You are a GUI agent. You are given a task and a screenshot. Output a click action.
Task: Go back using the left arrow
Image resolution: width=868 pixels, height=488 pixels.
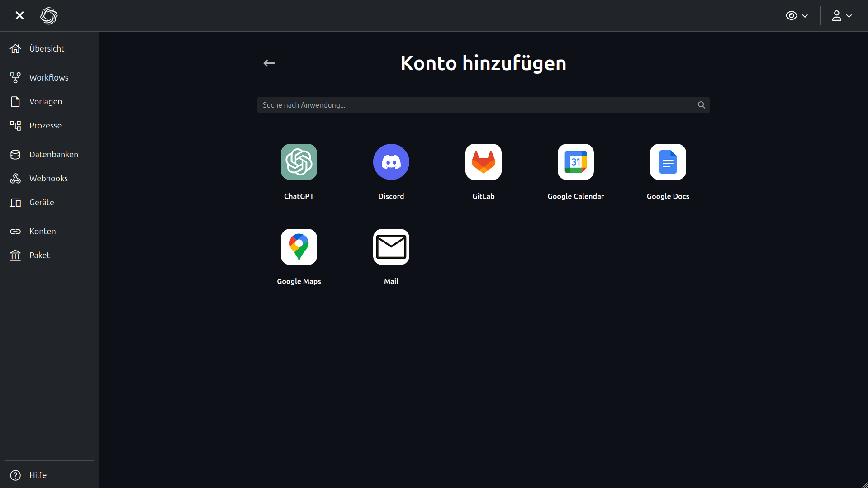coord(269,63)
